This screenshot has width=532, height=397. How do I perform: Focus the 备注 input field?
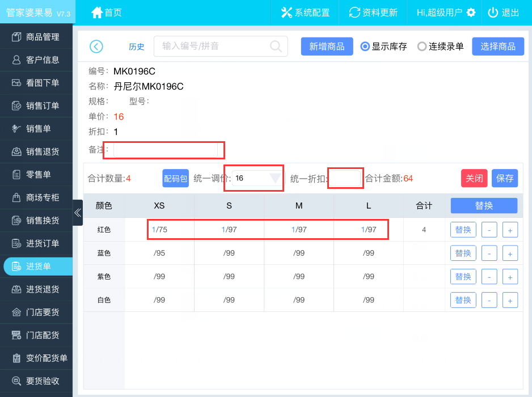(x=166, y=150)
